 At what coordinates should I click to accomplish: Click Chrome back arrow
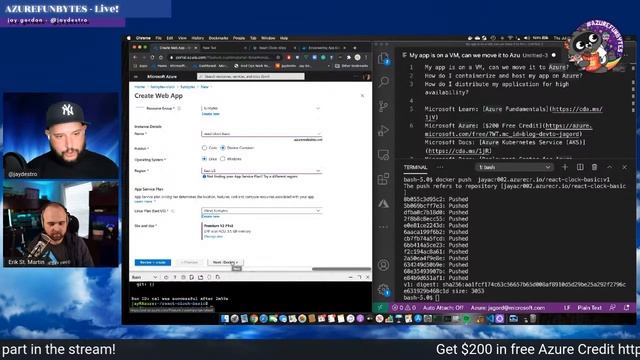click(136, 58)
